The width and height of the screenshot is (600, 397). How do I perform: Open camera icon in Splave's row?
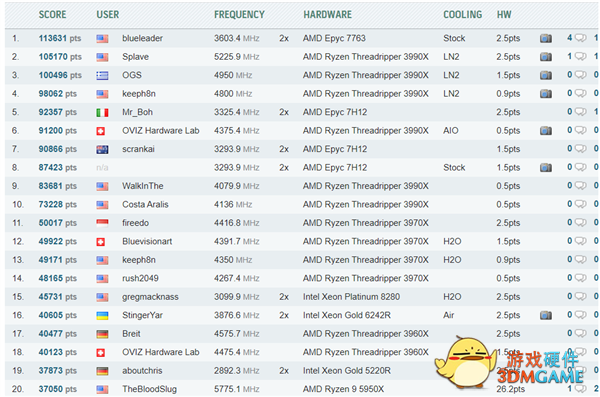click(x=546, y=57)
